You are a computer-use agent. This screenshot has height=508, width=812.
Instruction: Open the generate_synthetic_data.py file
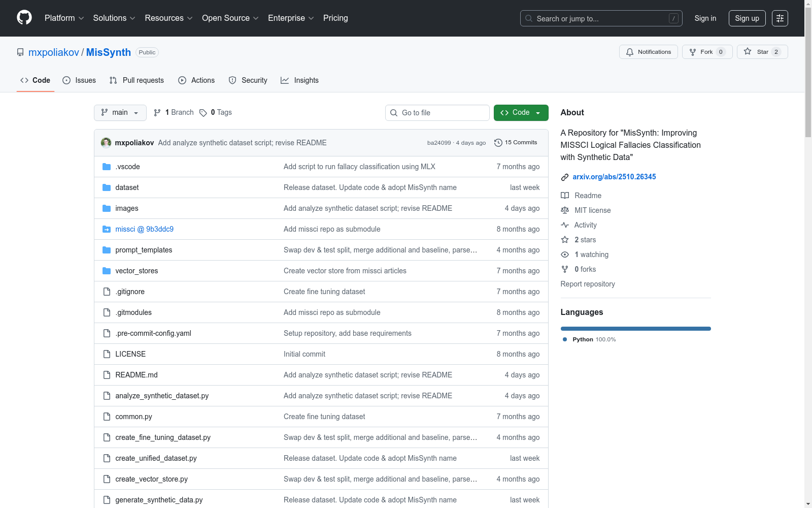point(159,500)
